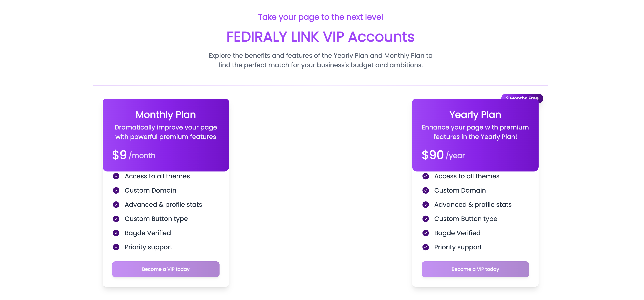Click Become a VIP today on Monthly Plan
Viewport: 644px width, 300px height.
click(x=165, y=269)
